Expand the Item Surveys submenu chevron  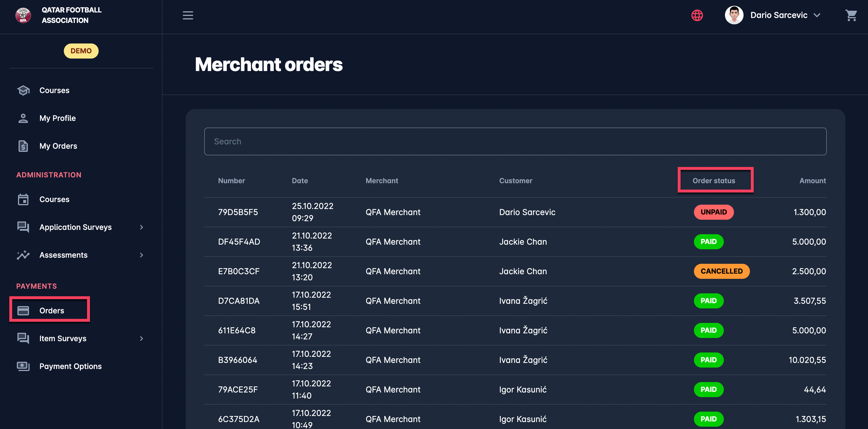click(142, 339)
